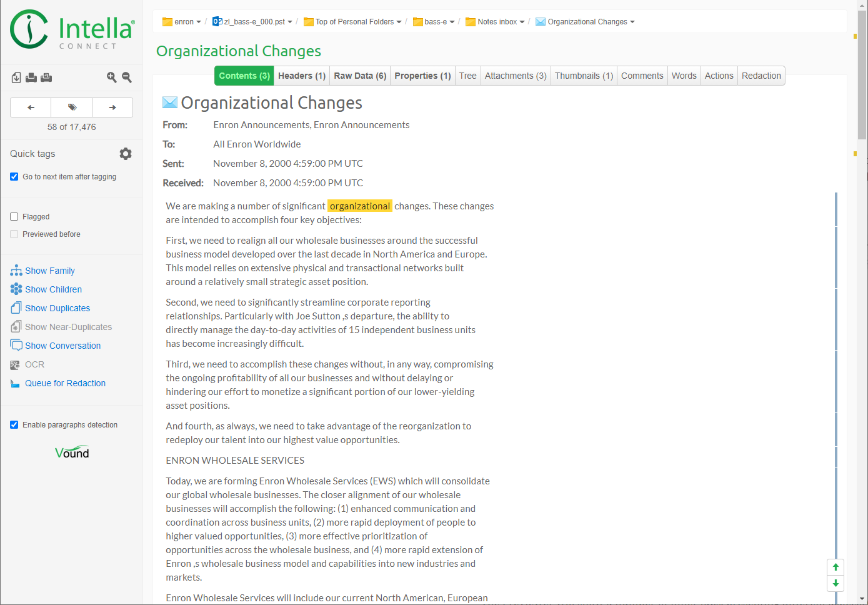This screenshot has height=605, width=868.
Task: Disable Enable paragraphs detection checkbox
Action: tap(14, 425)
